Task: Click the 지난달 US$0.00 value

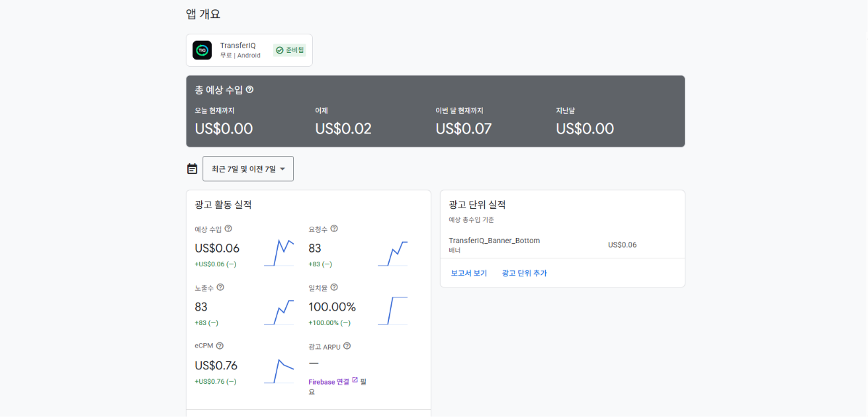Action: point(585,129)
